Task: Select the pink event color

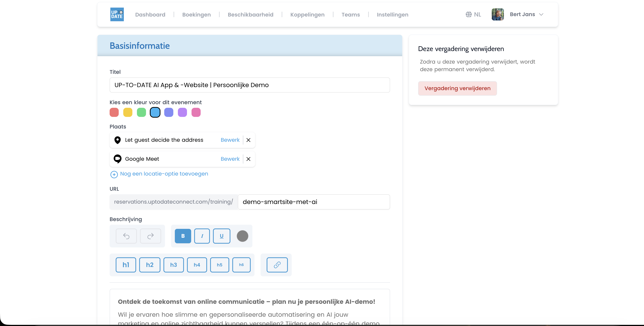Action: pyautogui.click(x=196, y=112)
